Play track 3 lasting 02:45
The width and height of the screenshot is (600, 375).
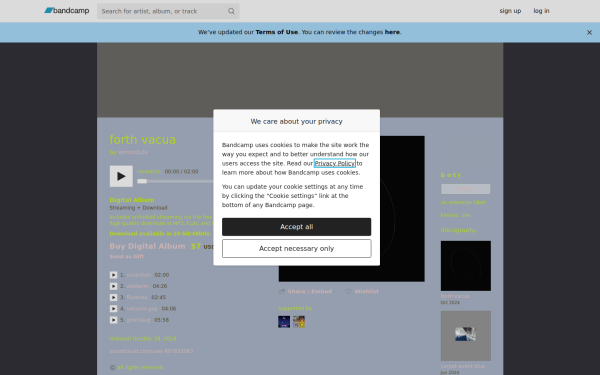point(114,297)
